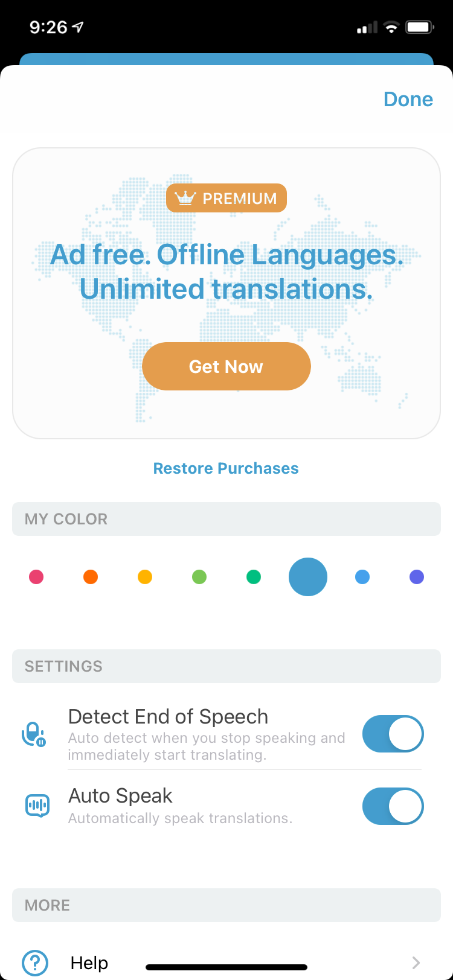
Task: Tap the Restore Purchases link
Action: [x=226, y=468]
